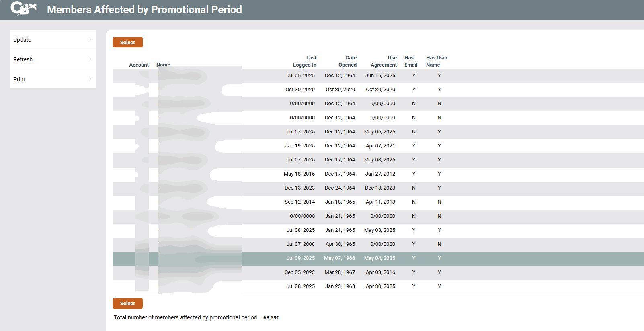The image size is (644, 331).
Task: Click the Date Opened column header
Action: [x=347, y=61]
